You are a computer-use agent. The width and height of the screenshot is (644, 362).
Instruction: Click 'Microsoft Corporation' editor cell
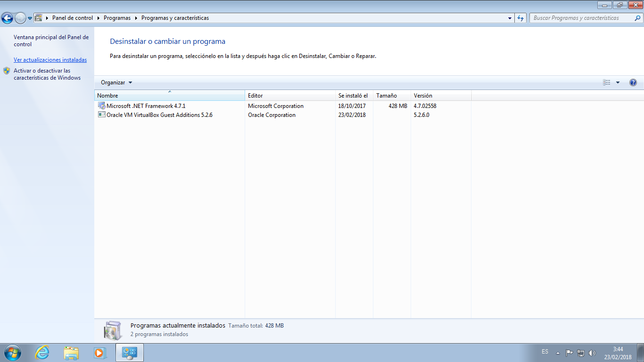point(276,106)
